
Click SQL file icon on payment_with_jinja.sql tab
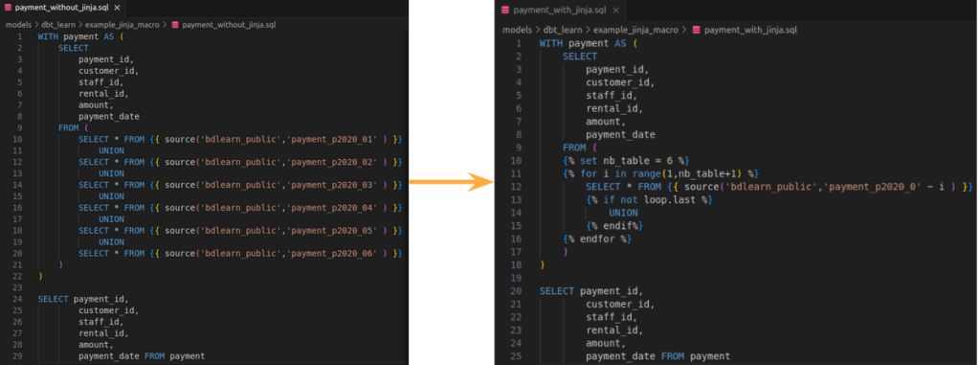tap(505, 10)
